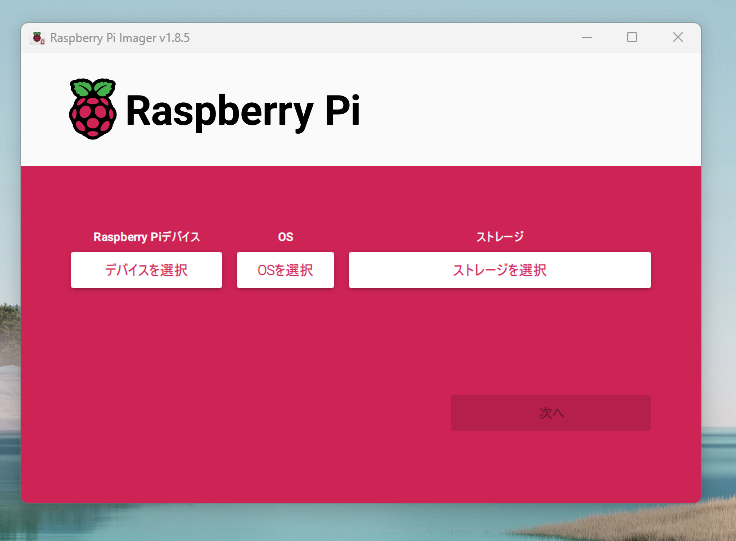Click the Raspberry Pi raspberry logo
The height and width of the screenshot is (541, 736).
pyautogui.click(x=93, y=109)
